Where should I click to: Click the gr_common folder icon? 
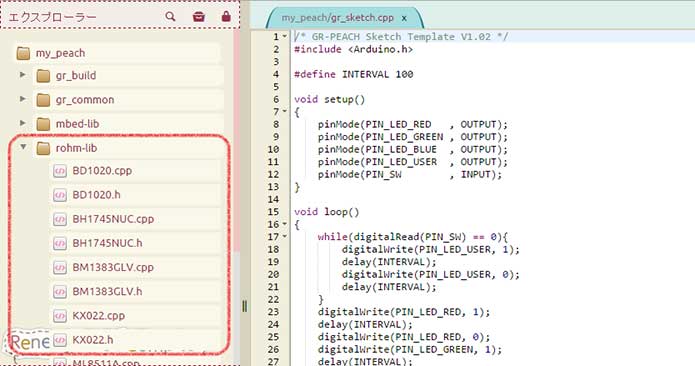43,100
